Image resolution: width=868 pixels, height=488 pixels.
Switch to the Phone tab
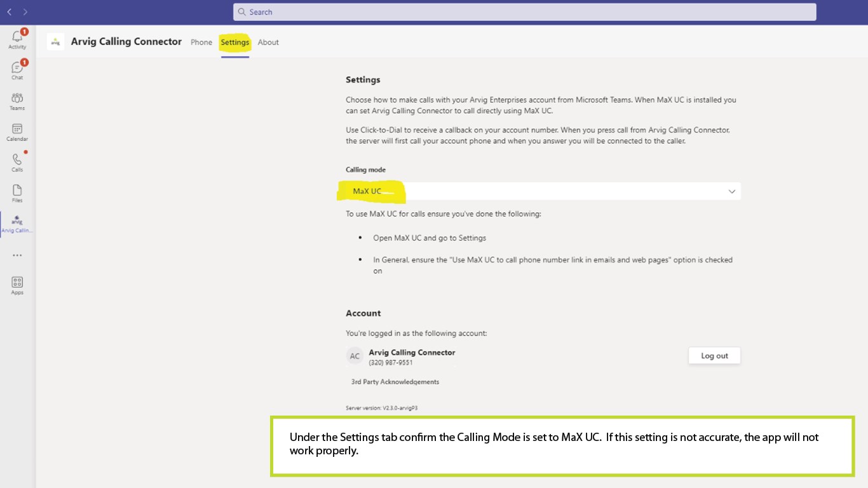pos(201,43)
